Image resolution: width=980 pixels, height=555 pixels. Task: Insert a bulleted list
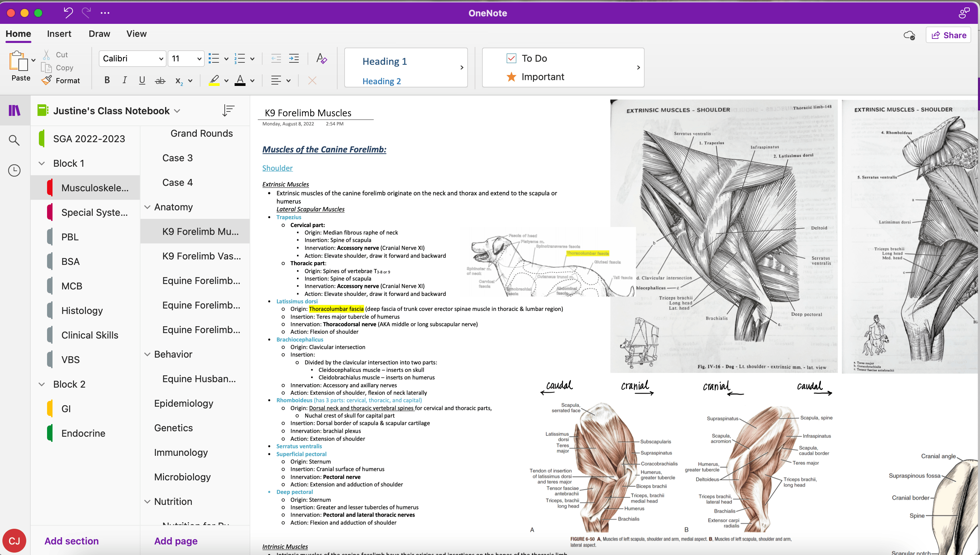[214, 58]
